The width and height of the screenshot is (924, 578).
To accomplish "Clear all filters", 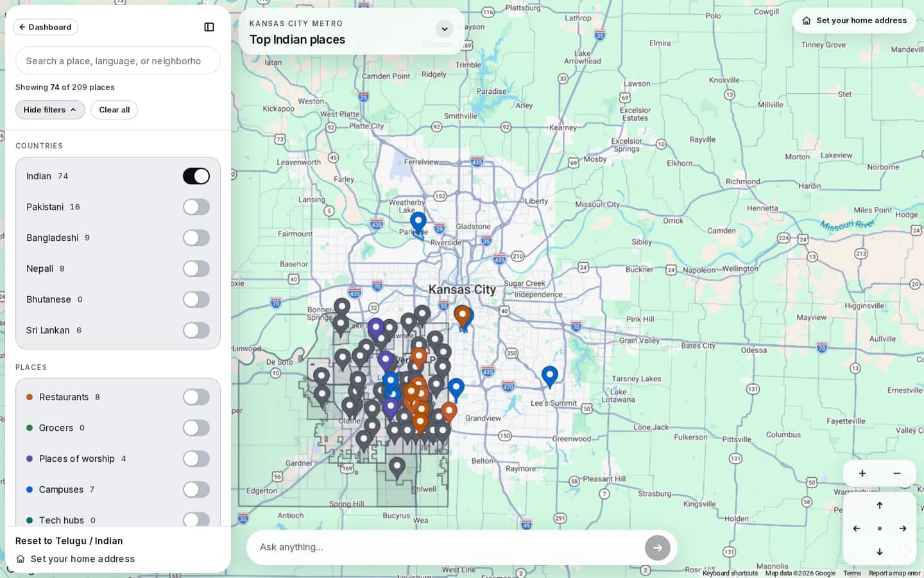I will (x=114, y=110).
